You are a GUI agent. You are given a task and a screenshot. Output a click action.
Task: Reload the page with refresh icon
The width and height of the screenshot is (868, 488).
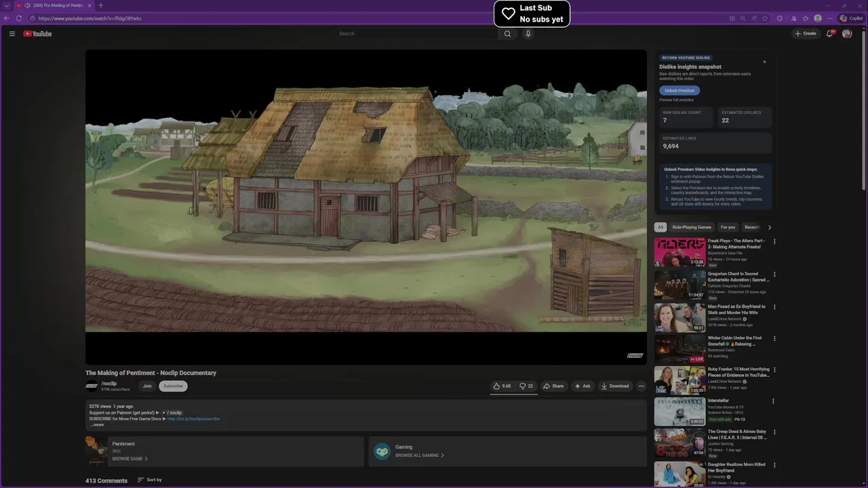(x=19, y=18)
